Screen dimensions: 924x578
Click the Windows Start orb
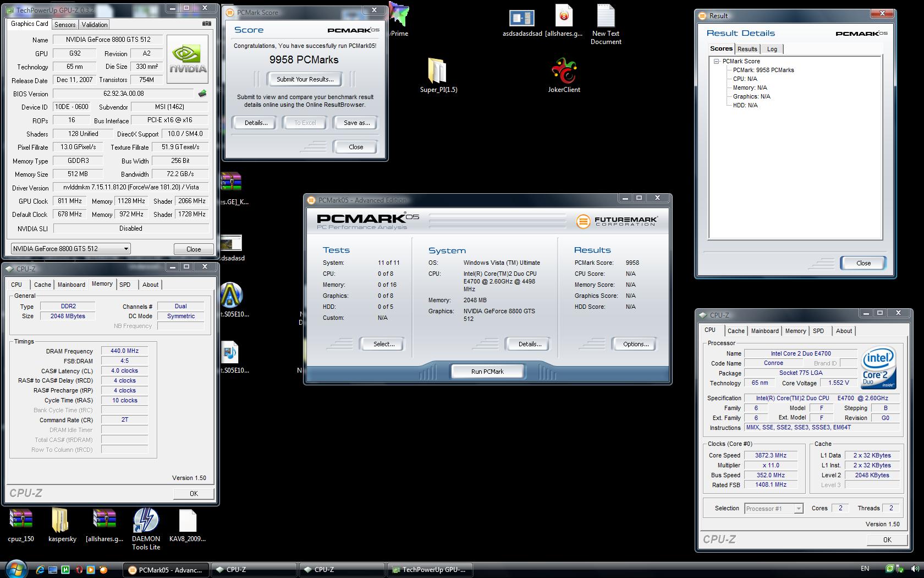16,569
